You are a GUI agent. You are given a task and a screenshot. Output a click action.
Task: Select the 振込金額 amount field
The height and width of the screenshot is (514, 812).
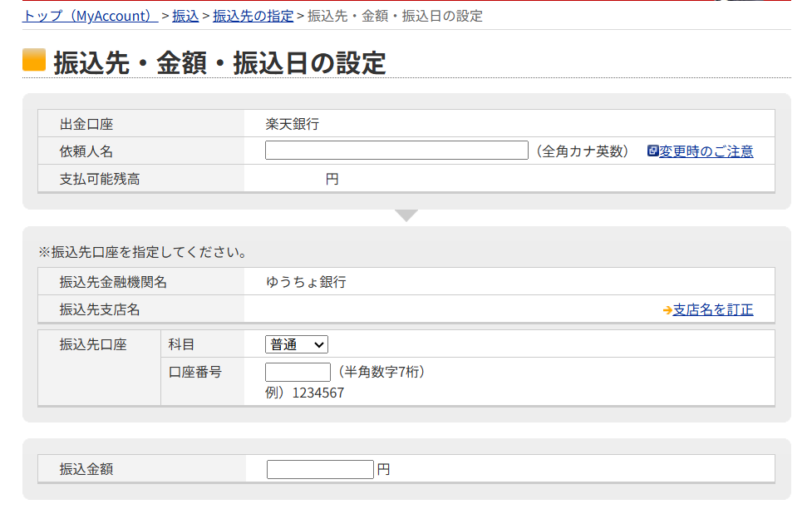coord(320,469)
